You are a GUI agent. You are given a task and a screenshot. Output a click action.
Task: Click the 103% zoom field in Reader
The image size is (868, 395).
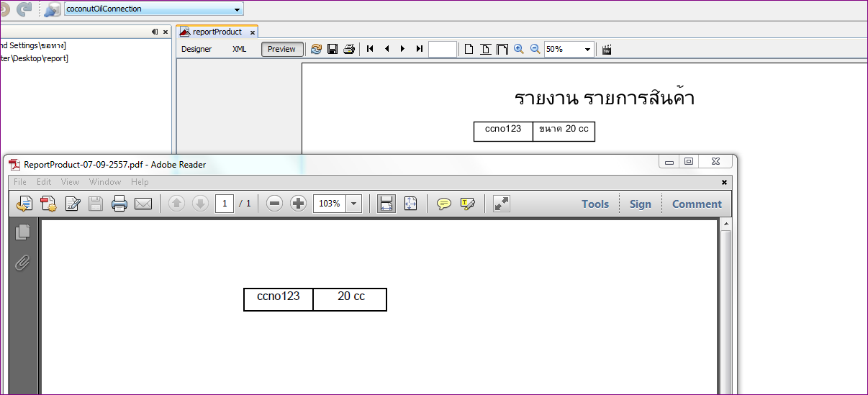[330, 204]
